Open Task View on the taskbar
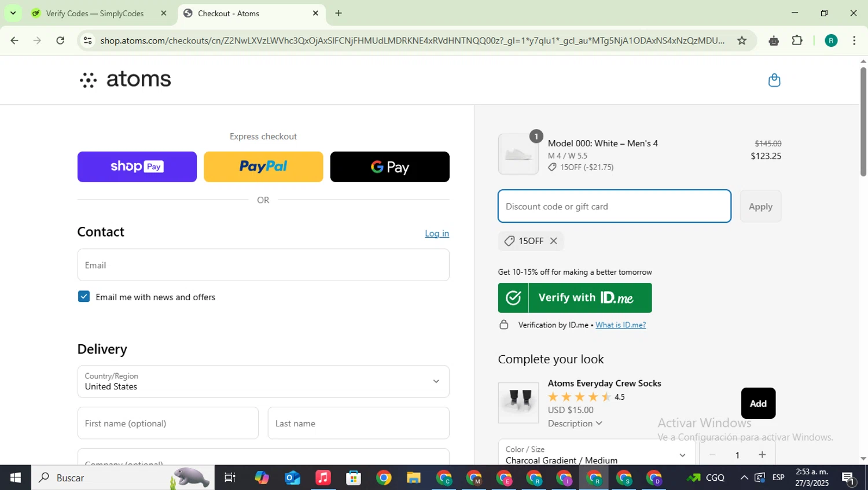The image size is (868, 490). pyautogui.click(x=230, y=478)
